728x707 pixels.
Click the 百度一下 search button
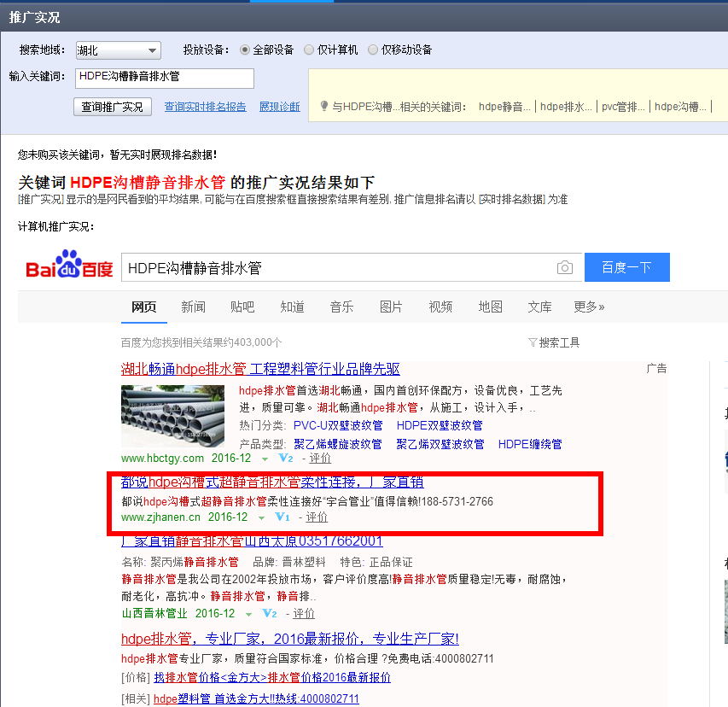click(626, 267)
